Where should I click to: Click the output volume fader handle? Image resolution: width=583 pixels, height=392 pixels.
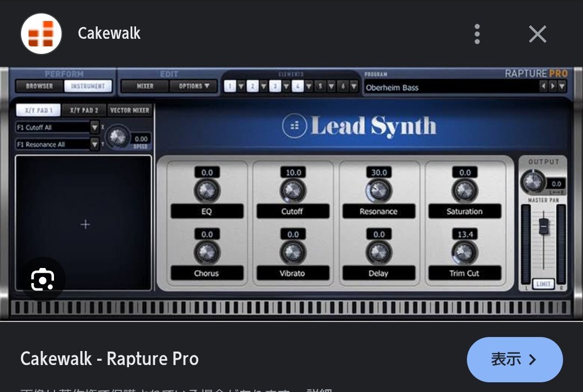click(544, 226)
